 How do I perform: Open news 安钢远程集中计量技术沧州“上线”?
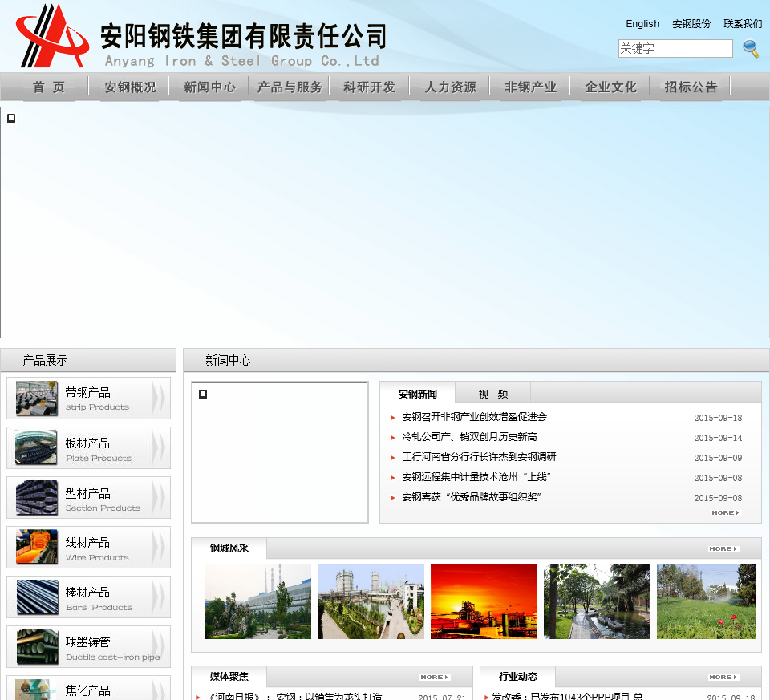pyautogui.click(x=476, y=477)
